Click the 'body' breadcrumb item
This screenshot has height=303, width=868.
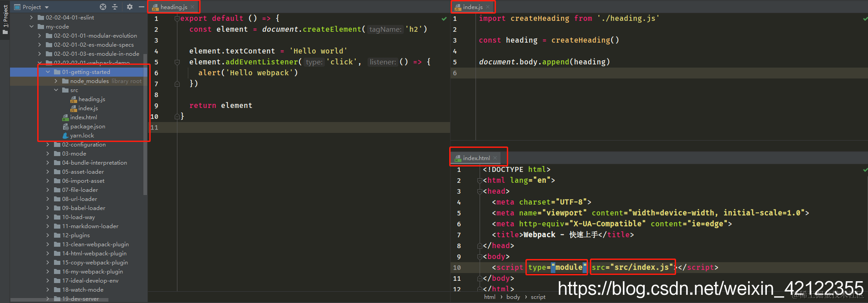point(513,297)
